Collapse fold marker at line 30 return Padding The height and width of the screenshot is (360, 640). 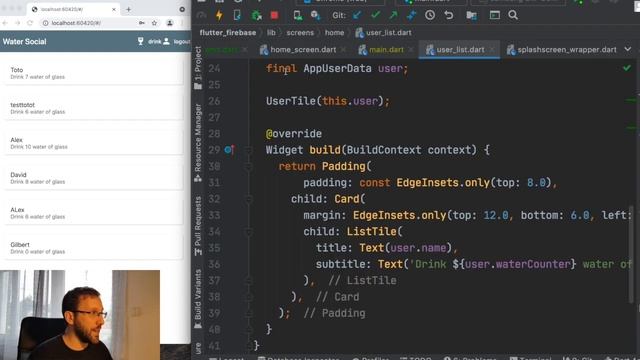click(x=248, y=166)
